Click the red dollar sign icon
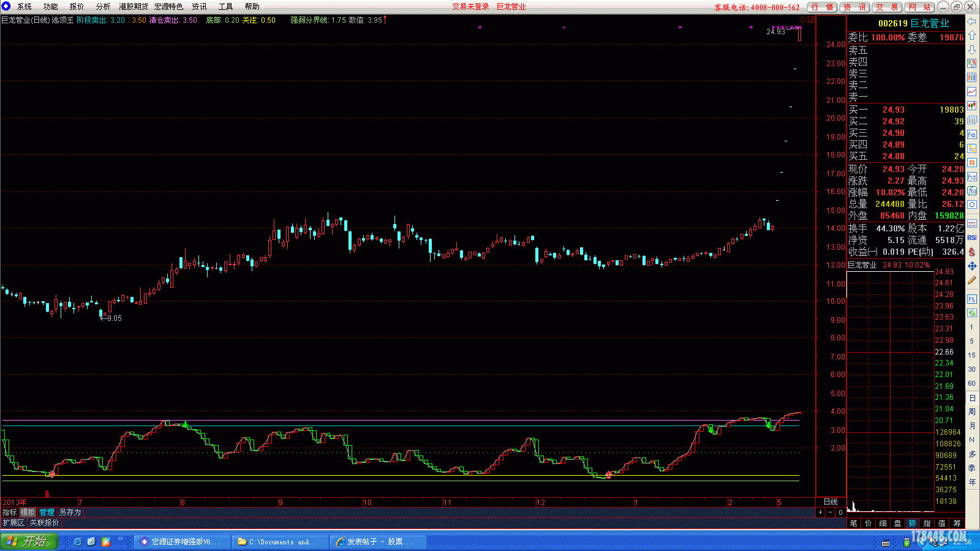The width and height of the screenshot is (980, 551). click(972, 252)
